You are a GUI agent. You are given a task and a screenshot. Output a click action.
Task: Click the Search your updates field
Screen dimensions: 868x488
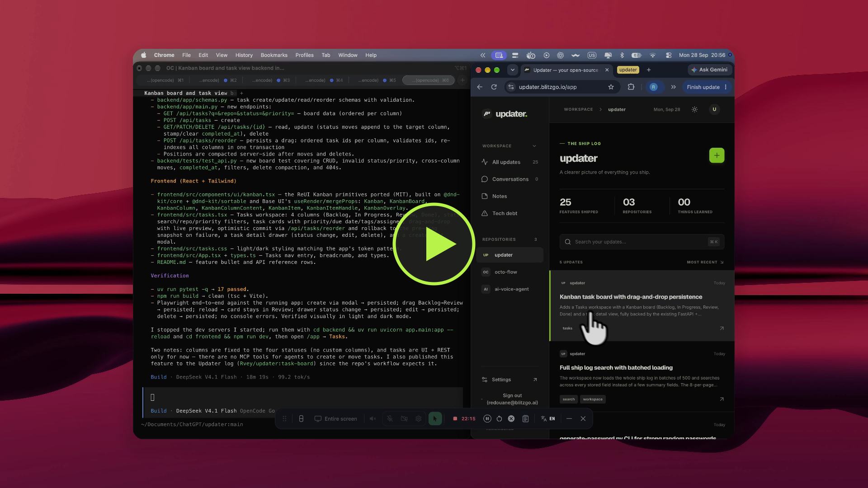tap(642, 242)
